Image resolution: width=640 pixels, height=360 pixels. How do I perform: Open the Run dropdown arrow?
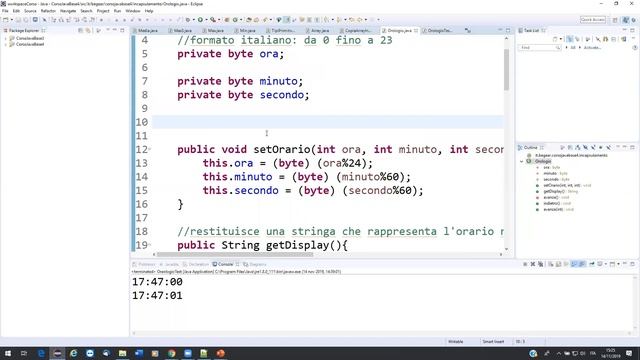pyautogui.click(x=206, y=20)
